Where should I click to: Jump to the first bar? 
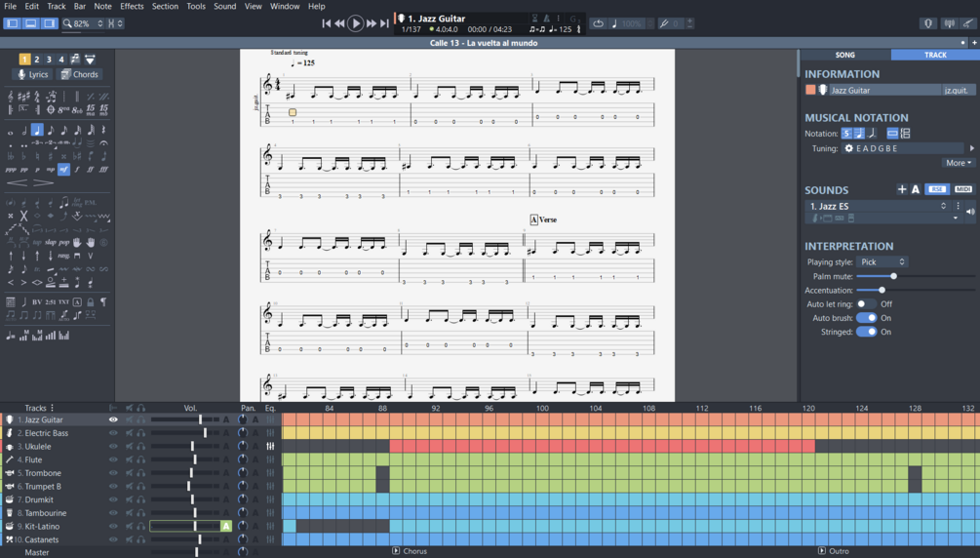point(326,23)
